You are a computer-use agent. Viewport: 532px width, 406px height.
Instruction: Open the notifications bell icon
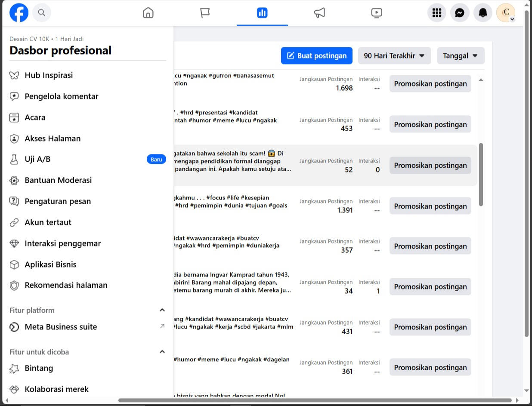click(x=483, y=13)
